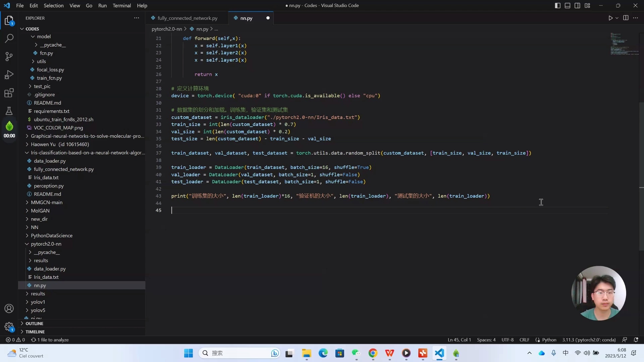The image size is (644, 362).
Task: Open the Search view in activity bar
Action: pyautogui.click(x=9, y=38)
